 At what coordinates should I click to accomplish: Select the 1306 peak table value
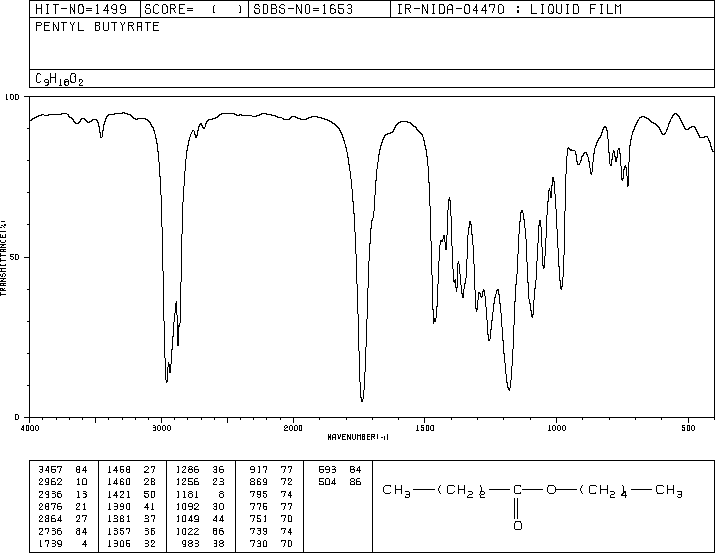click(x=119, y=544)
